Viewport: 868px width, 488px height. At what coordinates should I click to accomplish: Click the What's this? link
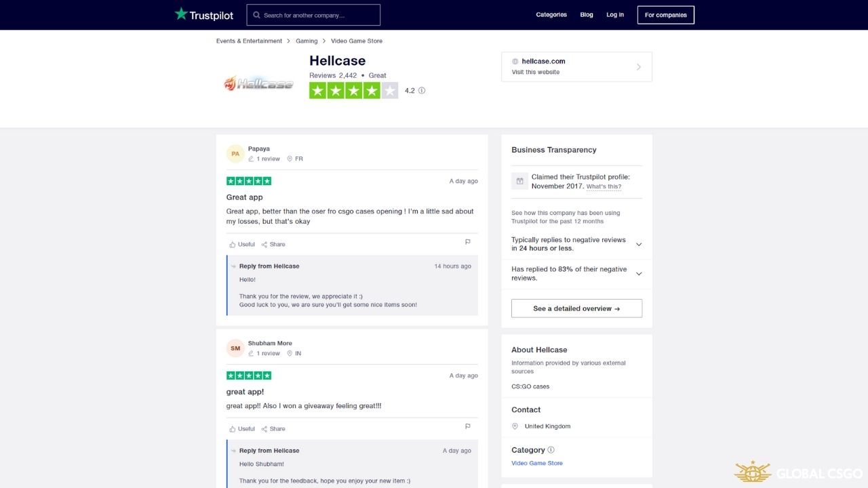click(x=604, y=187)
